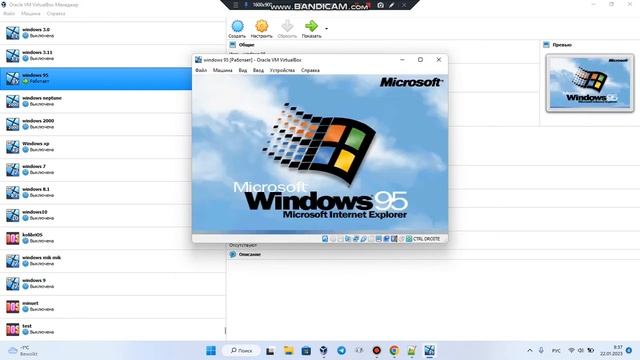Open settings with the Настроить gear icon
The image size is (640, 360).
pos(262,26)
